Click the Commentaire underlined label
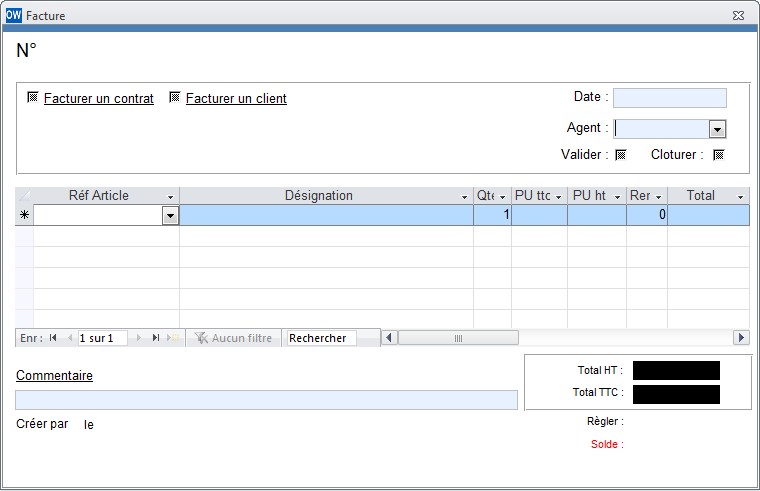The width and height of the screenshot is (760, 491). (54, 375)
